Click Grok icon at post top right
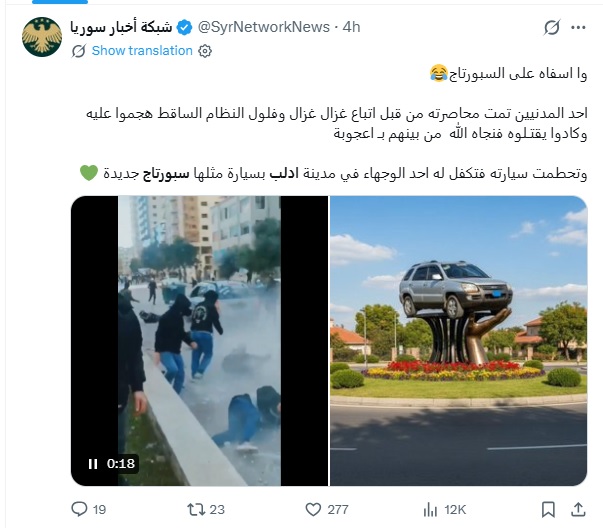This screenshot has width=603, height=528. click(x=552, y=27)
